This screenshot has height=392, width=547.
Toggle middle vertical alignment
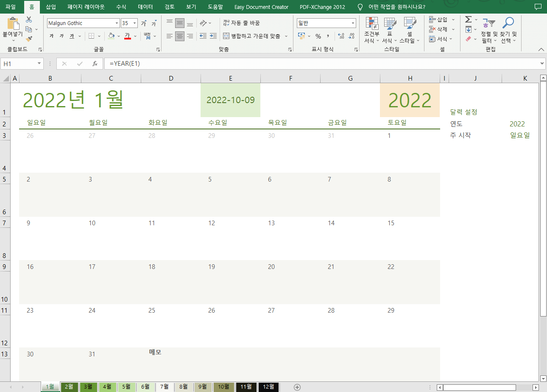point(180,23)
